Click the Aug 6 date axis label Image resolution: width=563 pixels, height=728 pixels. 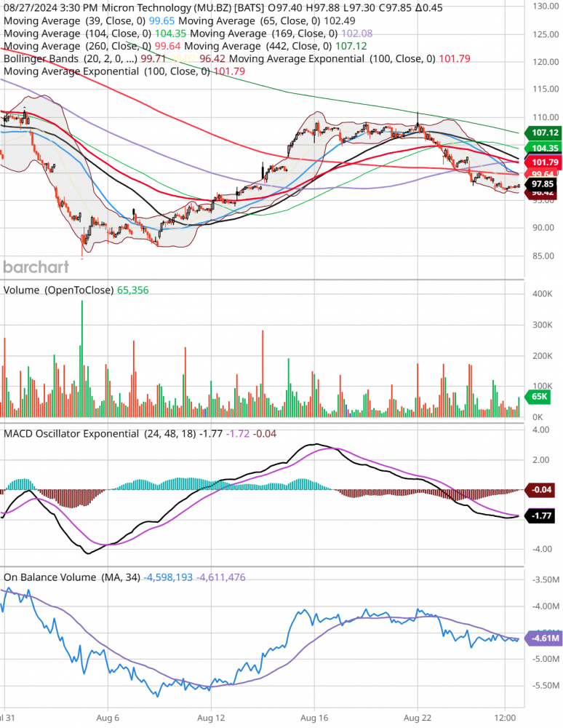(x=108, y=718)
